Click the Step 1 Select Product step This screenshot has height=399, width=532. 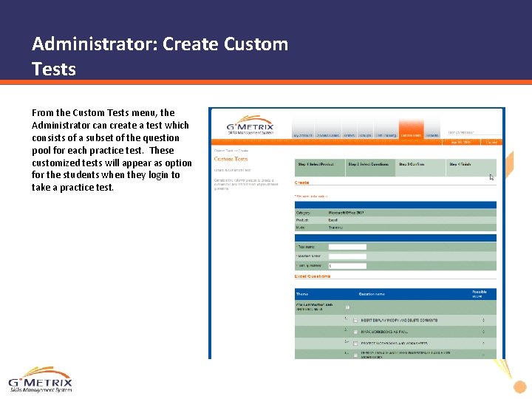coord(320,168)
